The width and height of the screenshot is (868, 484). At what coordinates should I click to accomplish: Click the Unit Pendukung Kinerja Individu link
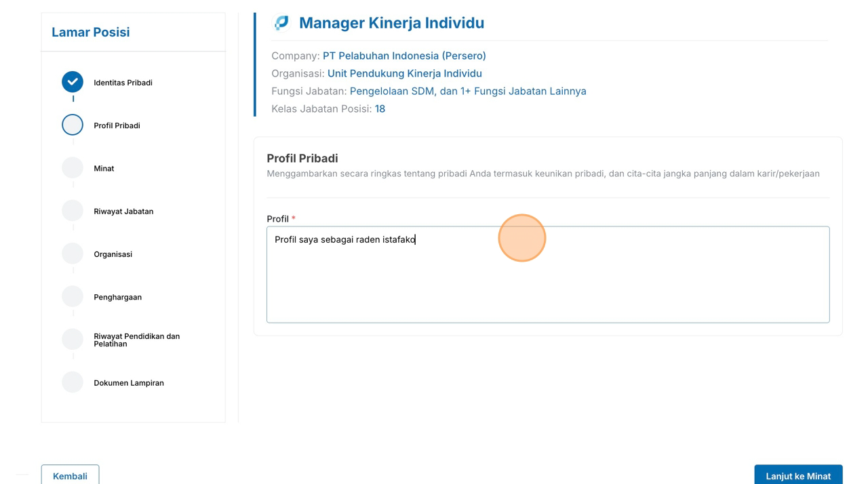(x=404, y=73)
